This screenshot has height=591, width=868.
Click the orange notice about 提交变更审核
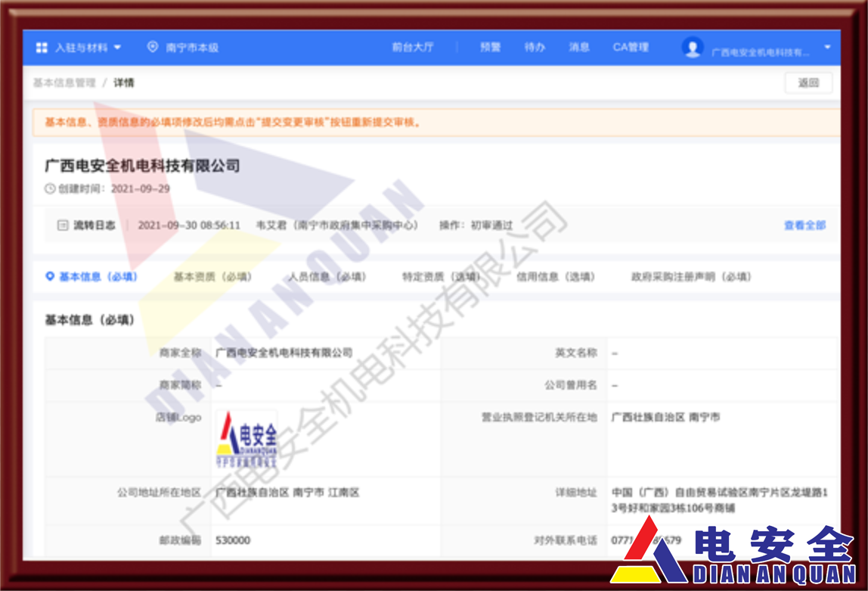click(x=437, y=123)
